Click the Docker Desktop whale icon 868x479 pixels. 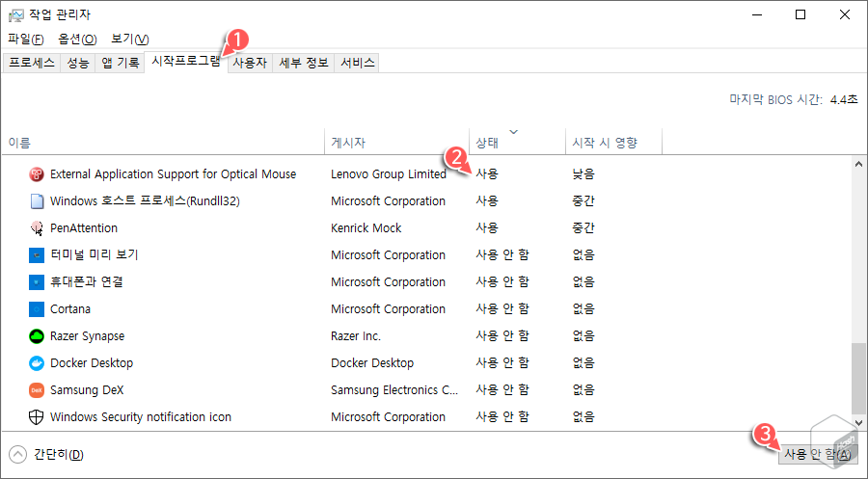pos(37,362)
